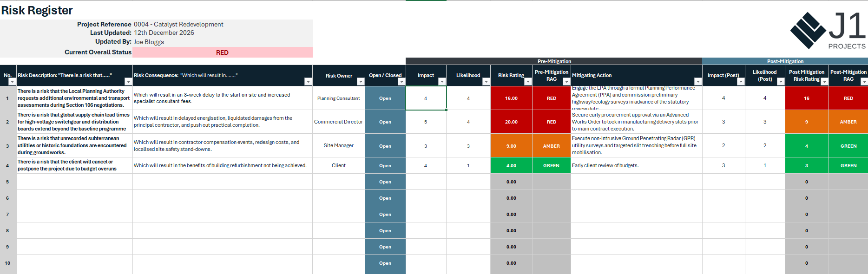
Task: Select the red Current Overall Status cell
Action: (223, 52)
